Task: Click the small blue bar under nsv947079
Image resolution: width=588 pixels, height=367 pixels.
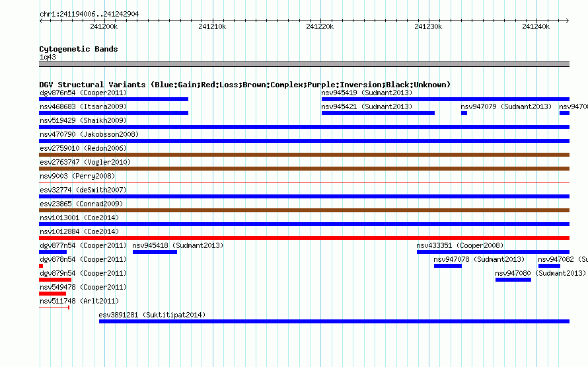Action: [464, 113]
